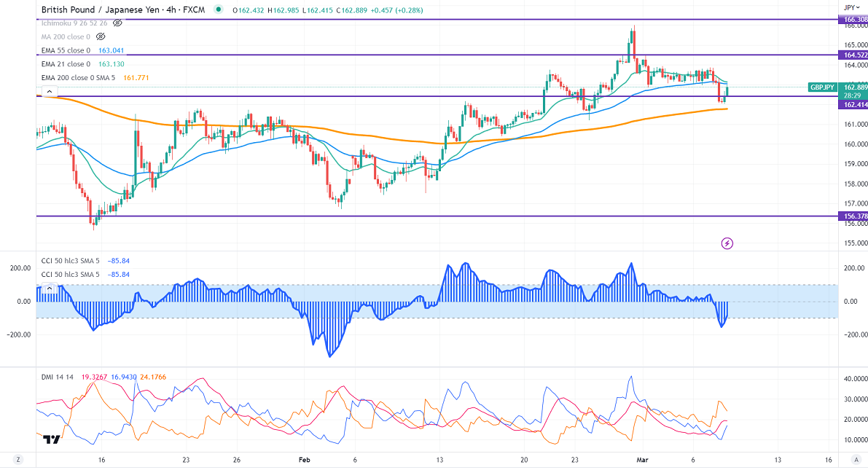Collapse the main chart indicator legend
868x470 pixels.
click(x=48, y=92)
